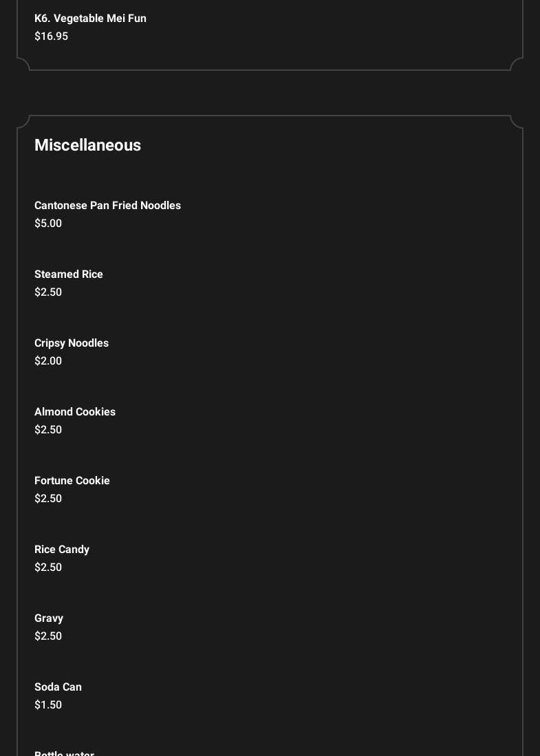Choose the Steamed Rice menu item
This screenshot has width=540, height=756.
click(69, 274)
